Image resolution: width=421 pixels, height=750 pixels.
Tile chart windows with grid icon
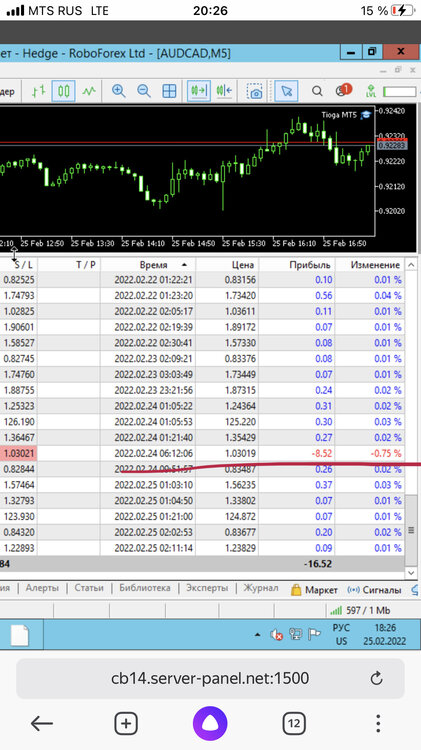tap(169, 90)
